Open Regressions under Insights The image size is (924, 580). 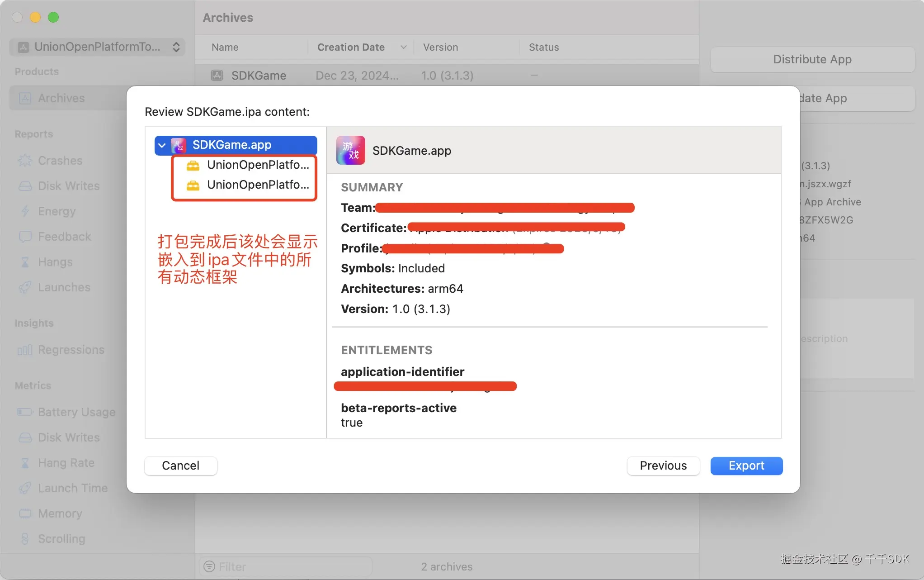(x=71, y=350)
